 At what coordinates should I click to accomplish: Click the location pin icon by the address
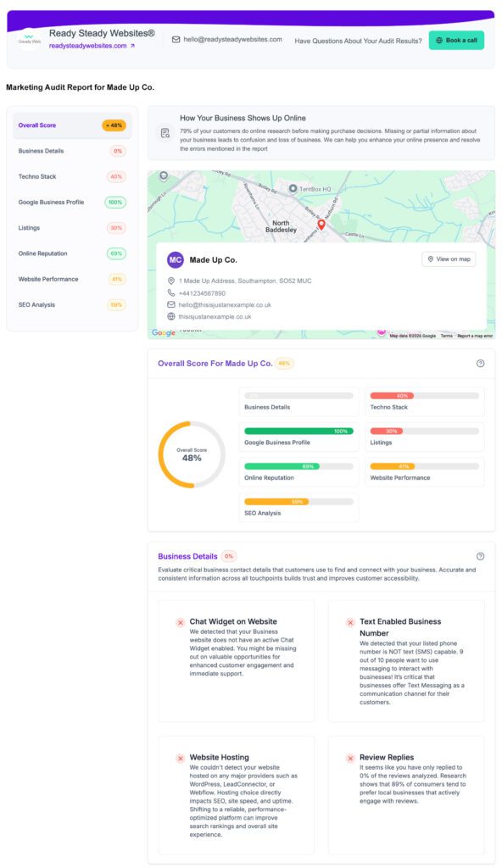(171, 281)
